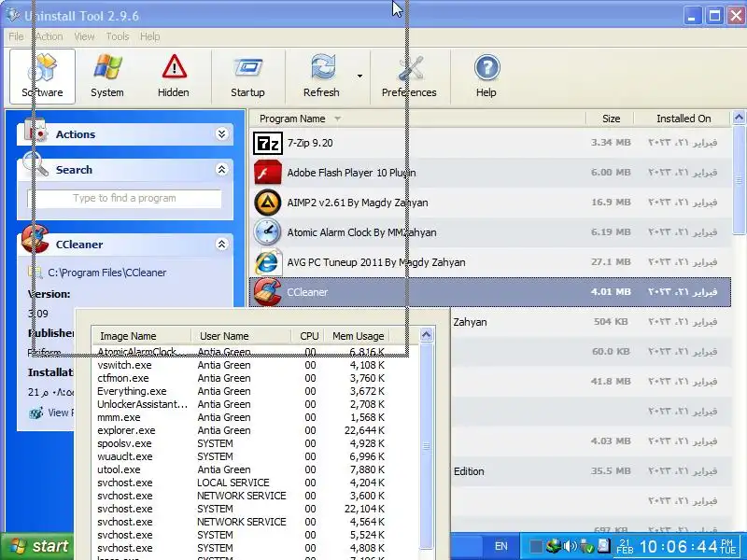Click the EN language indicator in taskbar
Screen dimensions: 747x560
point(500,546)
